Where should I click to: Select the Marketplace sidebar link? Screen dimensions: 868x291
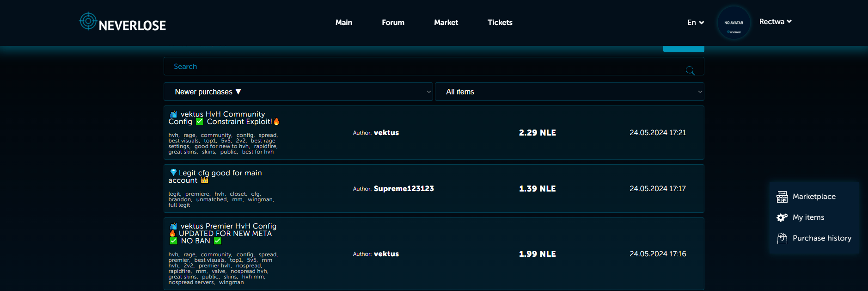coord(814,196)
